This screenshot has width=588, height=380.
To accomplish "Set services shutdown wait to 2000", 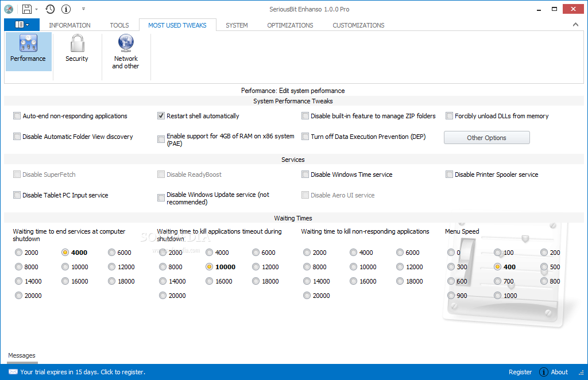I will (x=19, y=253).
